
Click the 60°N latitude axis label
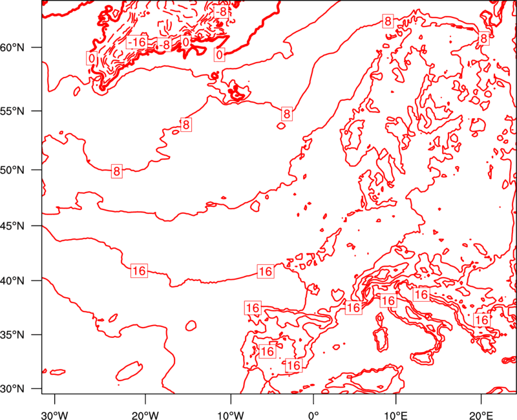coord(12,47)
